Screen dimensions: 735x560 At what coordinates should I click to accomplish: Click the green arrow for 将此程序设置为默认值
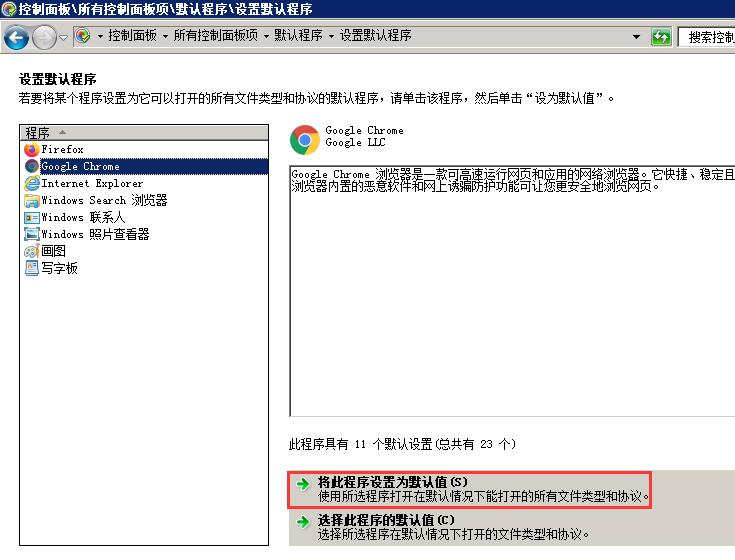click(x=303, y=484)
